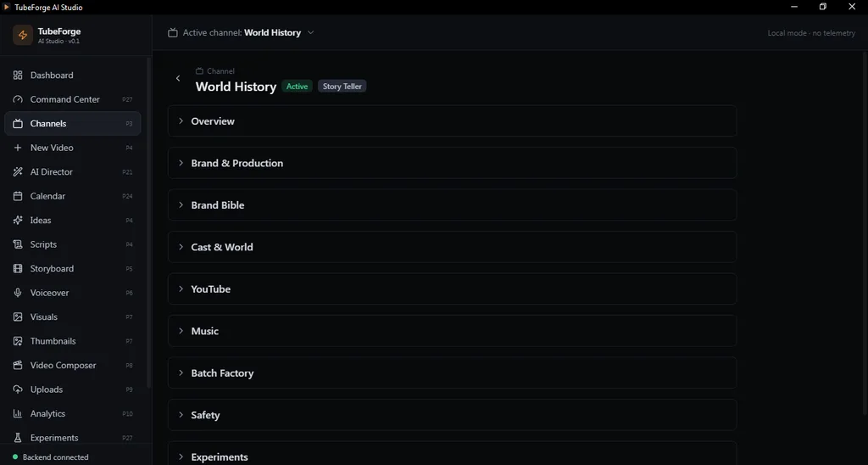Click the AI Studio v0.1 version label
The width and height of the screenshot is (868, 465).
[x=58, y=41]
